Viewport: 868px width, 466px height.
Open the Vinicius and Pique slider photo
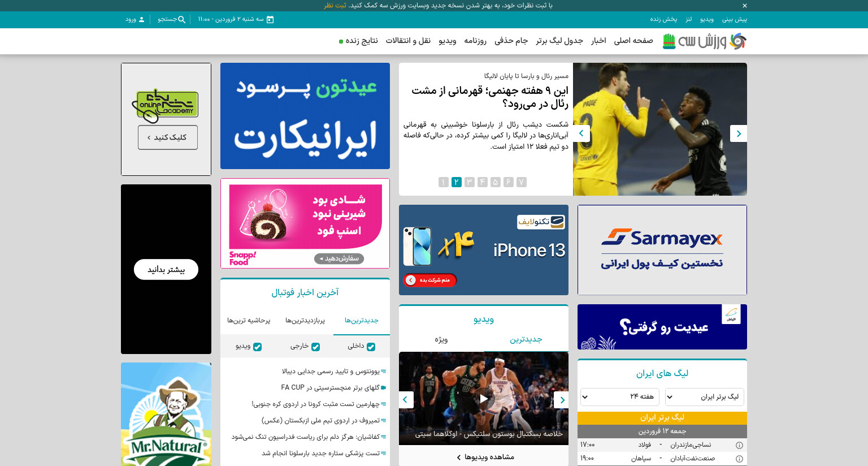point(660,129)
